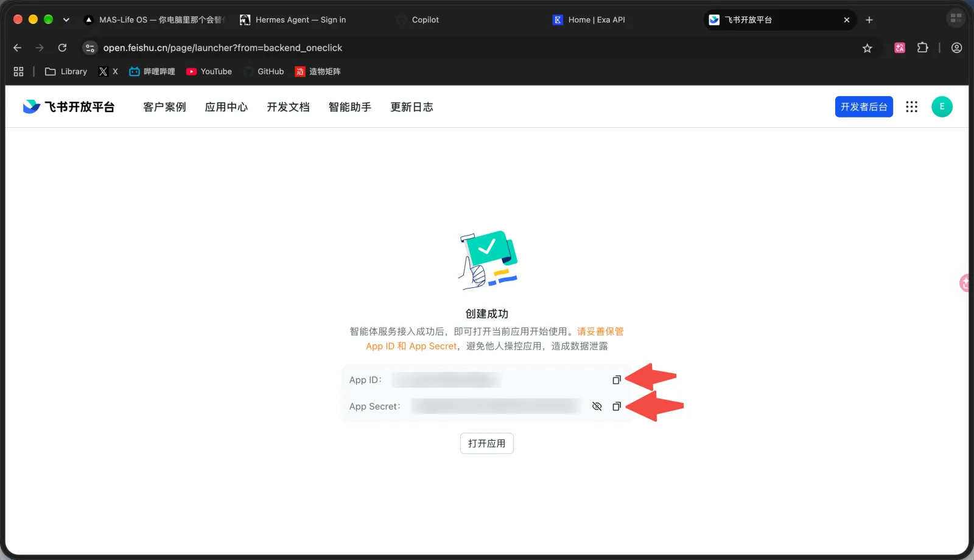Go back to the previous page
This screenshot has width=974, height=560.
coord(17,48)
